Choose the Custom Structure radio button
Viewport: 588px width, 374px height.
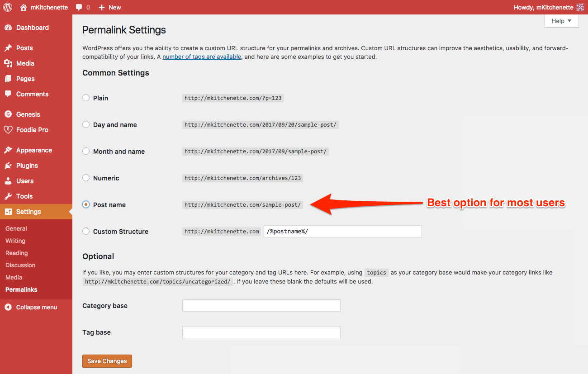click(86, 232)
